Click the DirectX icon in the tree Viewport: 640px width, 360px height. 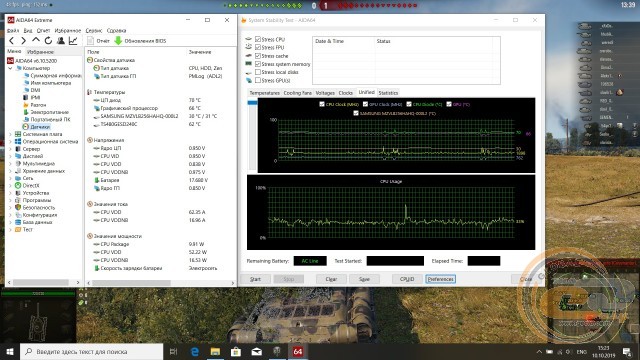pyautogui.click(x=18, y=185)
